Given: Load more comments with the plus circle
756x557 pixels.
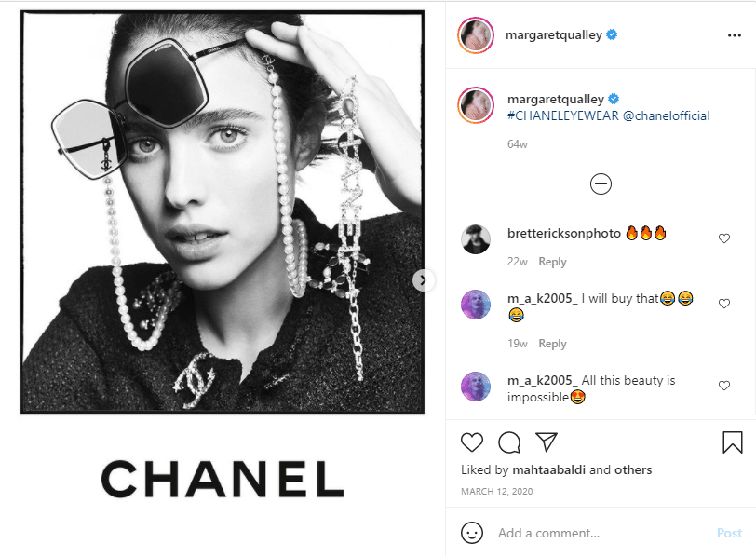Looking at the screenshot, I should [x=601, y=183].
